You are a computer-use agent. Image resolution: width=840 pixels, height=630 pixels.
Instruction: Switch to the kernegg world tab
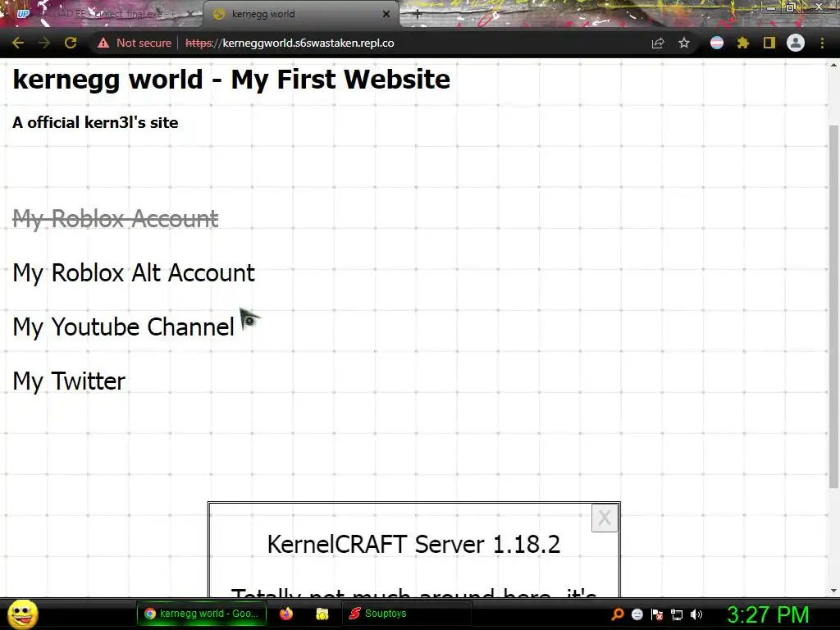300,15
